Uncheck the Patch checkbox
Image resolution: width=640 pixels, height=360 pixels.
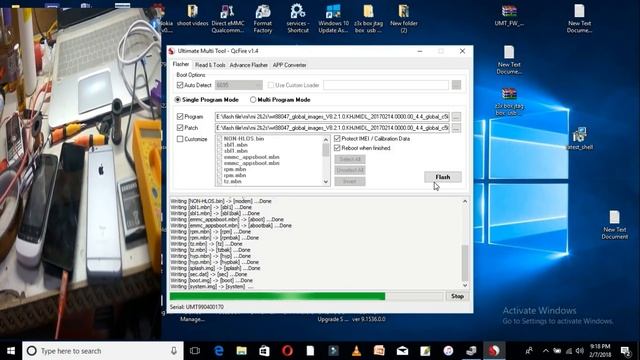pyautogui.click(x=180, y=128)
